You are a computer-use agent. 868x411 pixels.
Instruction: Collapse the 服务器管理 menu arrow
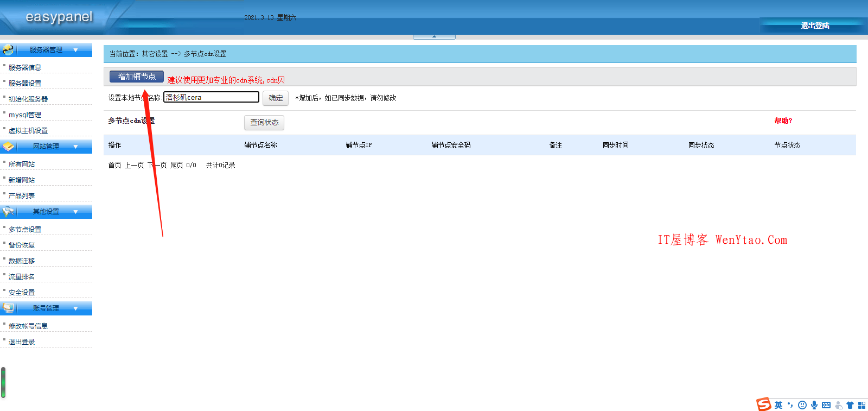tap(75, 50)
